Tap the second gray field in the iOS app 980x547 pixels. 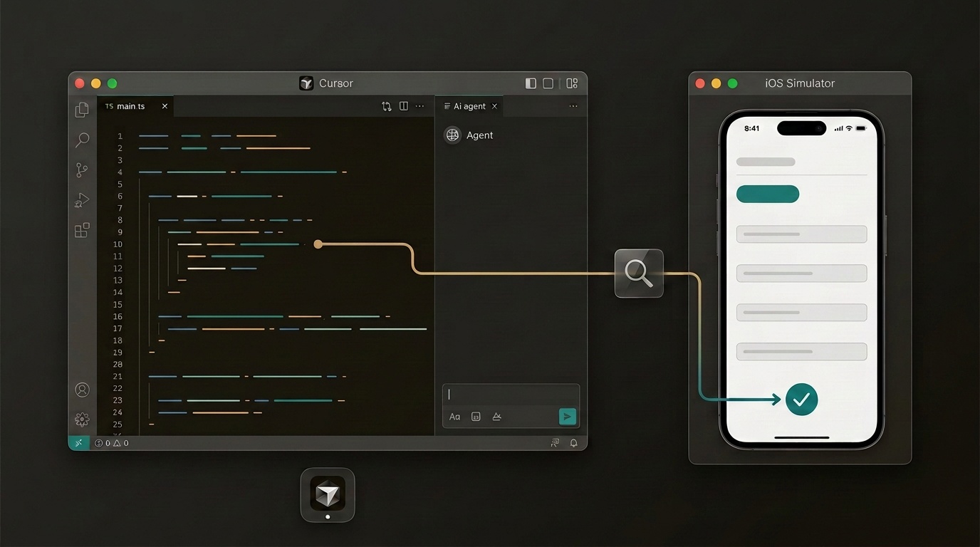[x=801, y=273]
